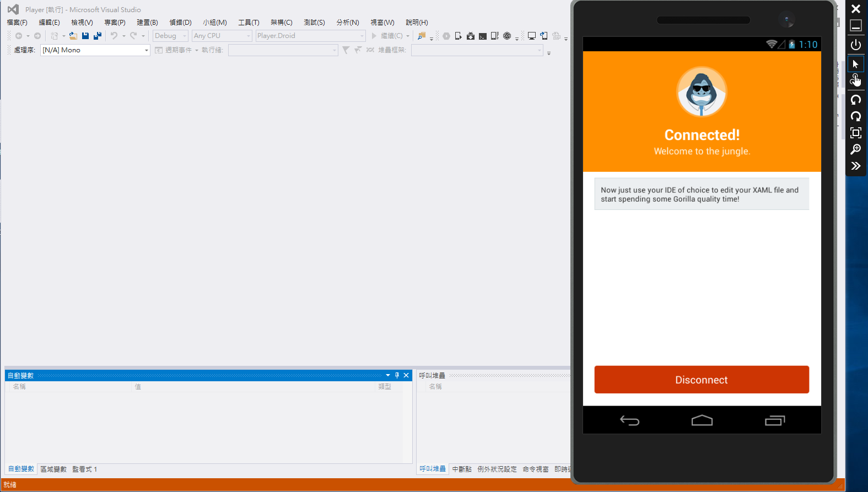Switch to the 自動變數 bottom tab
Image resolution: width=868 pixels, height=492 pixels.
(x=21, y=469)
